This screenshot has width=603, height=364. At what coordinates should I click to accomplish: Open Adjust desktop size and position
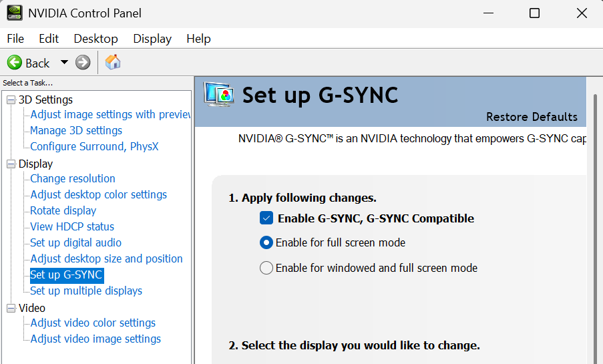point(106,258)
